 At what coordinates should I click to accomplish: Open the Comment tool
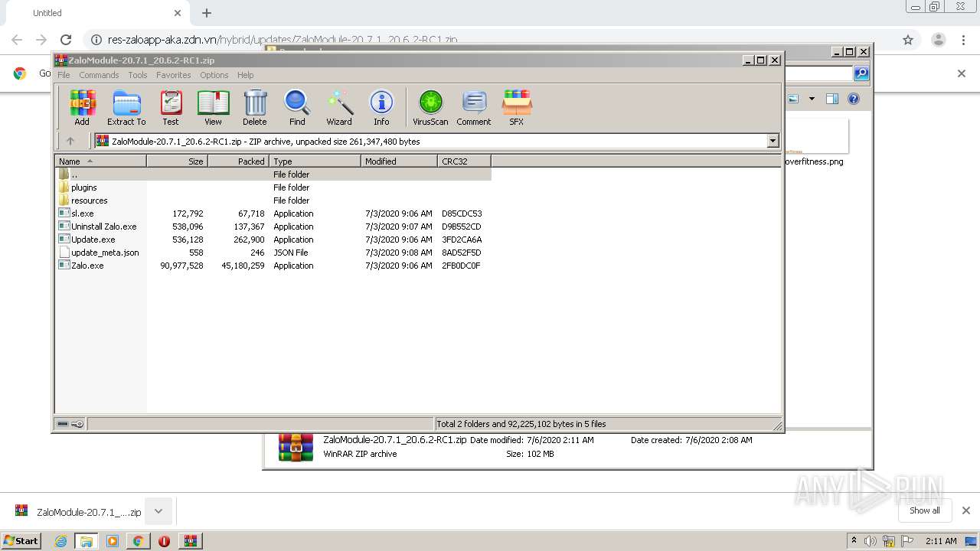(474, 107)
